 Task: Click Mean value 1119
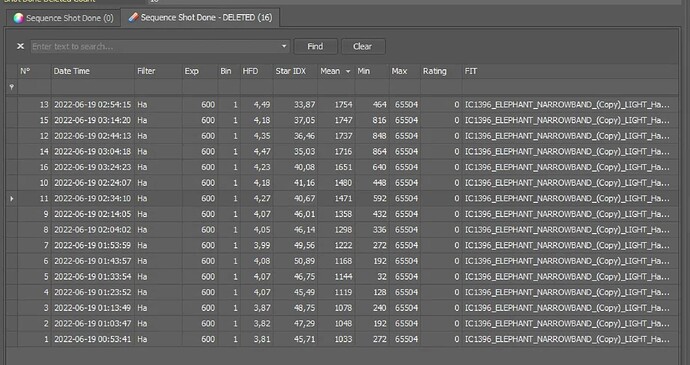343,292
